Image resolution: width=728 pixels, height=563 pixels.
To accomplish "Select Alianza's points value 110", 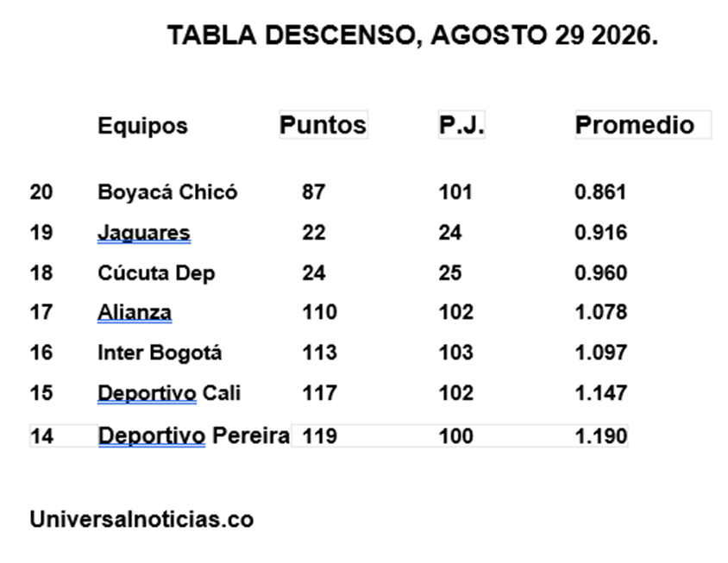I will tap(319, 312).
